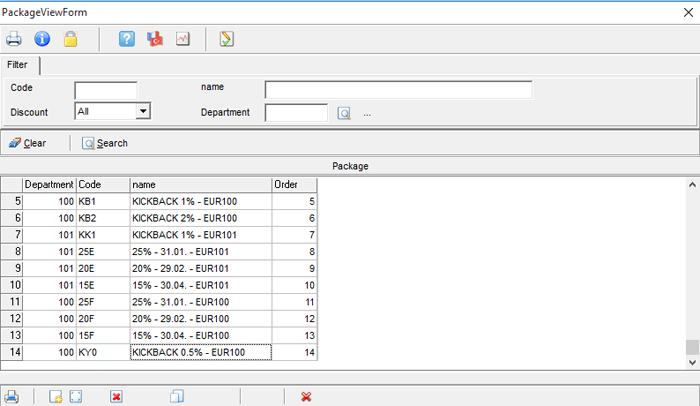Select cell '25% - 31.01. - EUR101'
Viewport: 700px width, 406px height.
coord(200,251)
